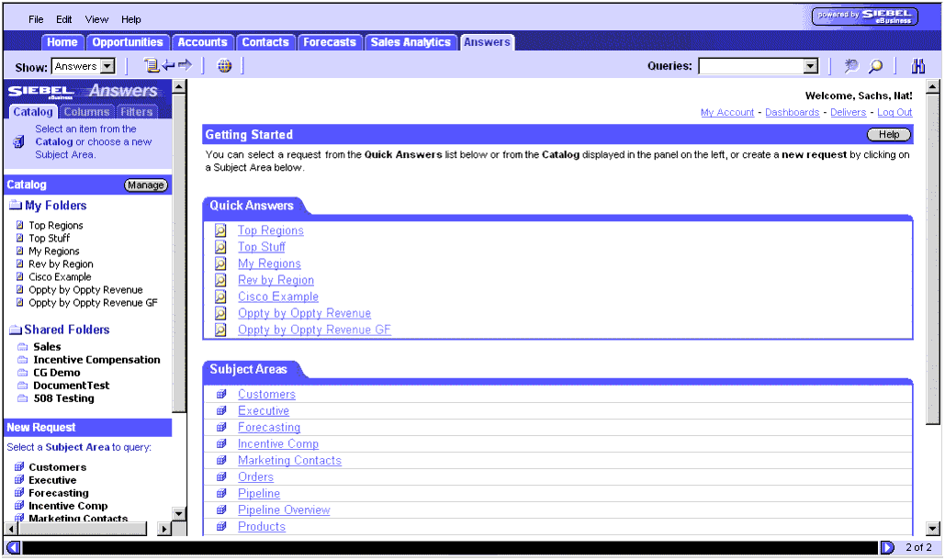Go back using the left arrow icon

tap(168, 64)
